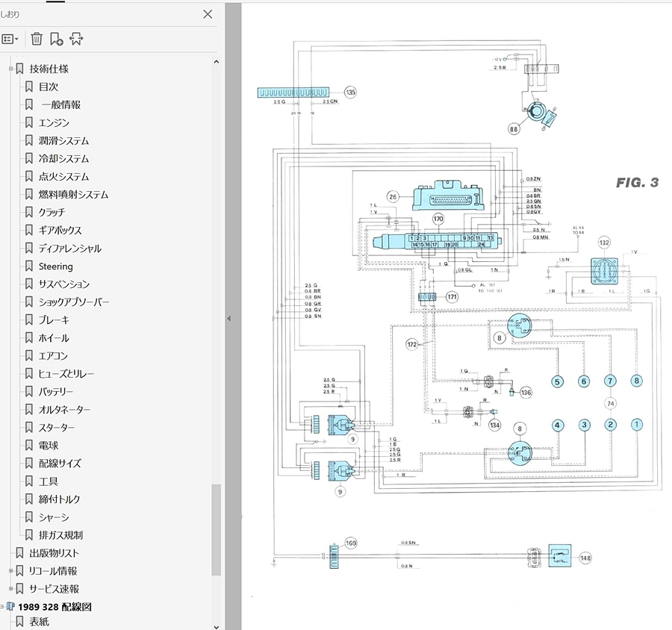Expand the リコール情報 bookmark group
Image resolution: width=672 pixels, height=630 pixels.
(10, 571)
